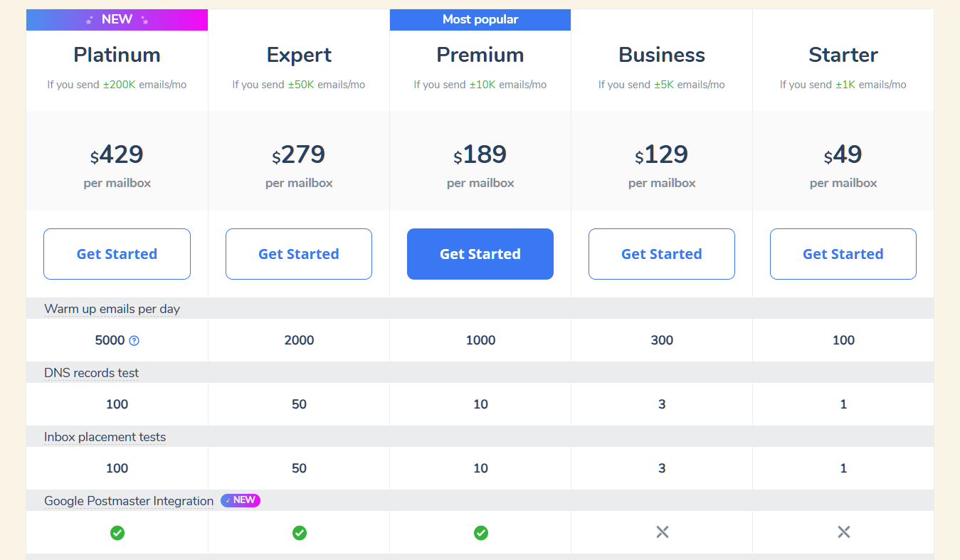Click the NEW banner above Platinum
Screen dimensions: 960x560
[x=117, y=20]
